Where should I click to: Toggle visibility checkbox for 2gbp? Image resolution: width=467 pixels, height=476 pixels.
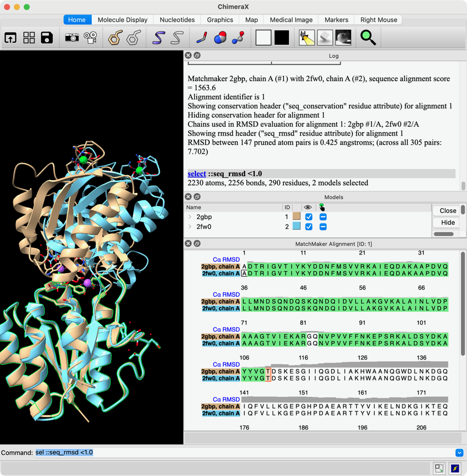(x=309, y=217)
